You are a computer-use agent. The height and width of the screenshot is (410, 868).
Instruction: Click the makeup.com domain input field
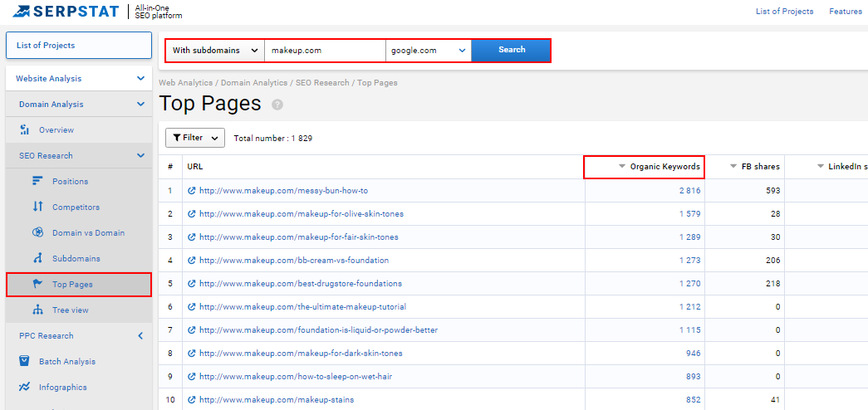click(x=325, y=51)
